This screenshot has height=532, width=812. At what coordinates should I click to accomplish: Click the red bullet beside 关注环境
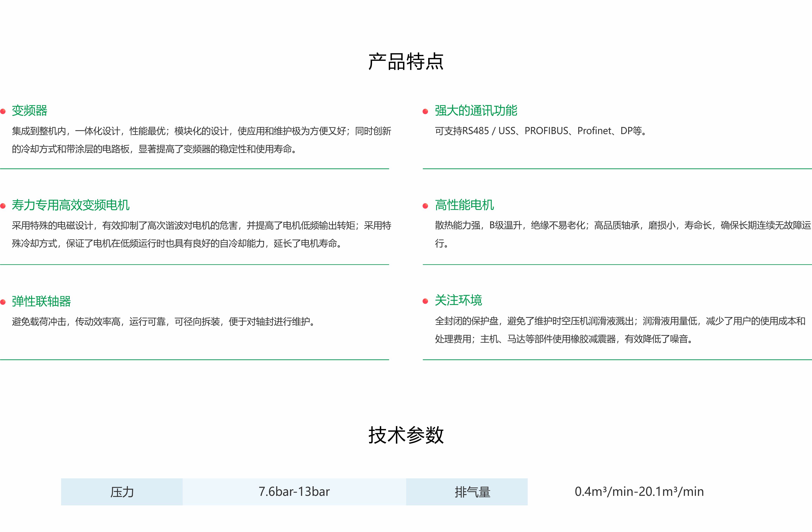[425, 301]
